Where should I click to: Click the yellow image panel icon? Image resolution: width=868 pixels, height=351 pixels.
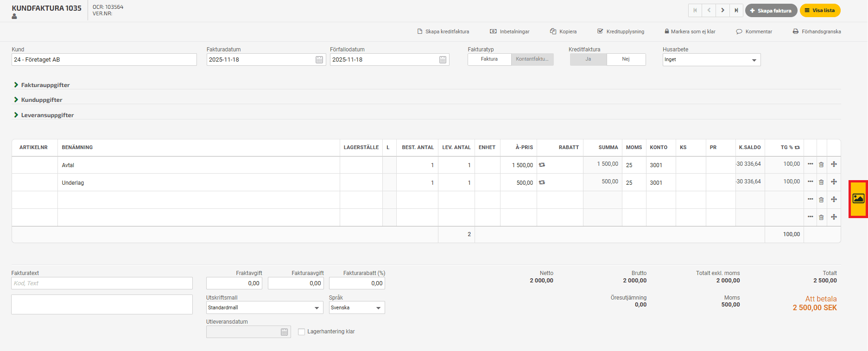[858, 199]
